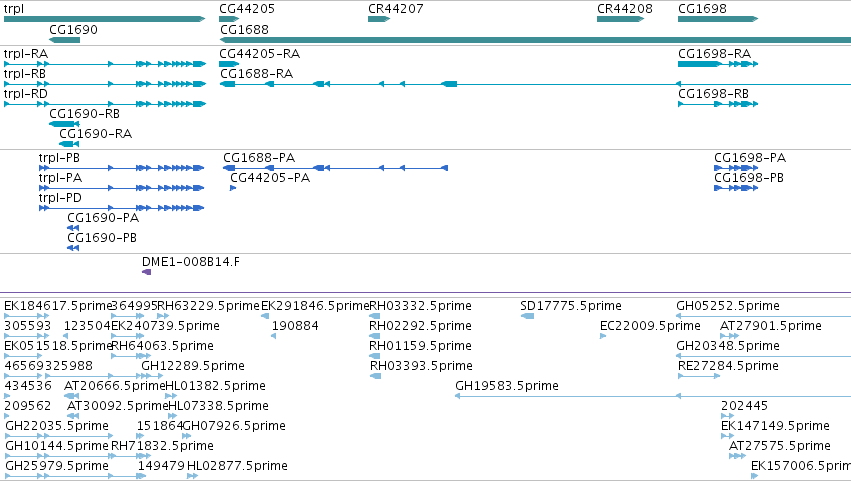Open EST HL07338.5prime

(x=175, y=416)
